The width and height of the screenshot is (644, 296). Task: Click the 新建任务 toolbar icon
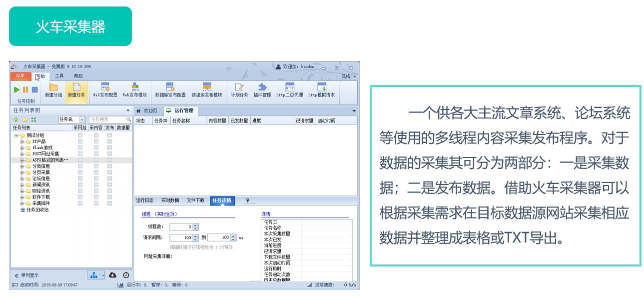coord(76,87)
